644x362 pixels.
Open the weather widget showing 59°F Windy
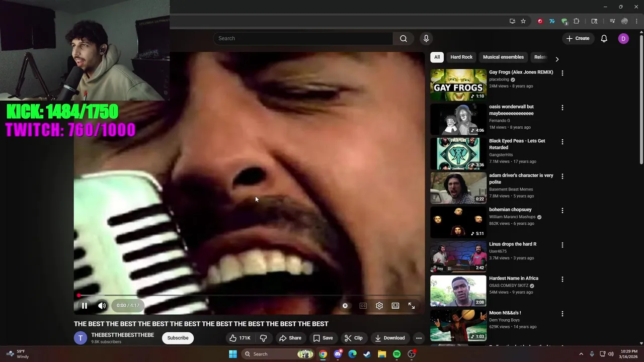(17, 354)
